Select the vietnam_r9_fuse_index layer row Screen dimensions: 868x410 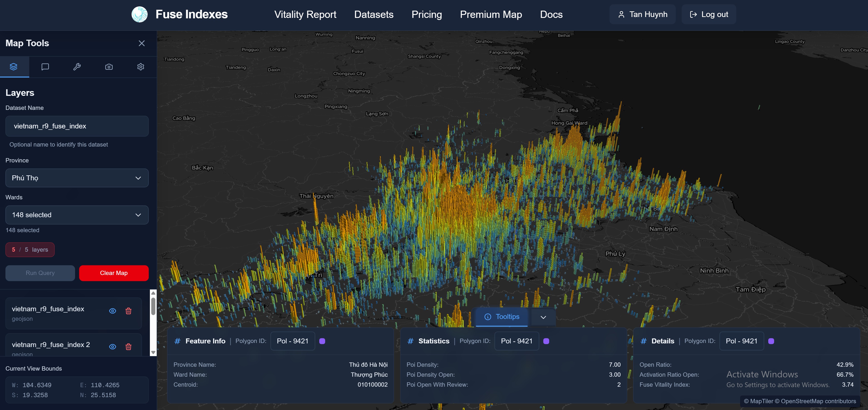[x=73, y=314]
